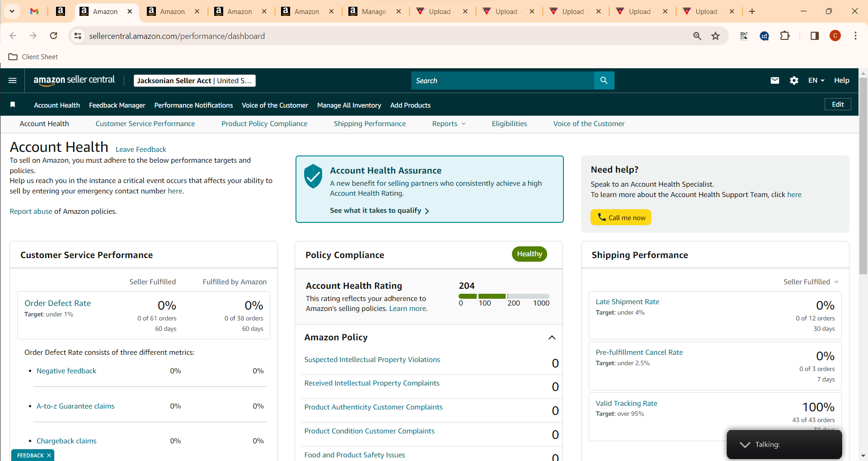The image size is (868, 461).
Task: Open the Pre-fulfillment Cancel Rate link
Action: 639,353
